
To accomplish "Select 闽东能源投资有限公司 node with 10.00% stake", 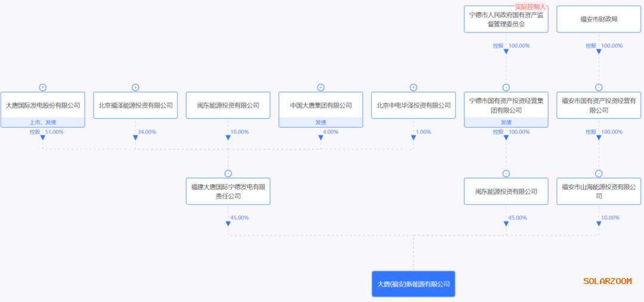I will click(228, 106).
